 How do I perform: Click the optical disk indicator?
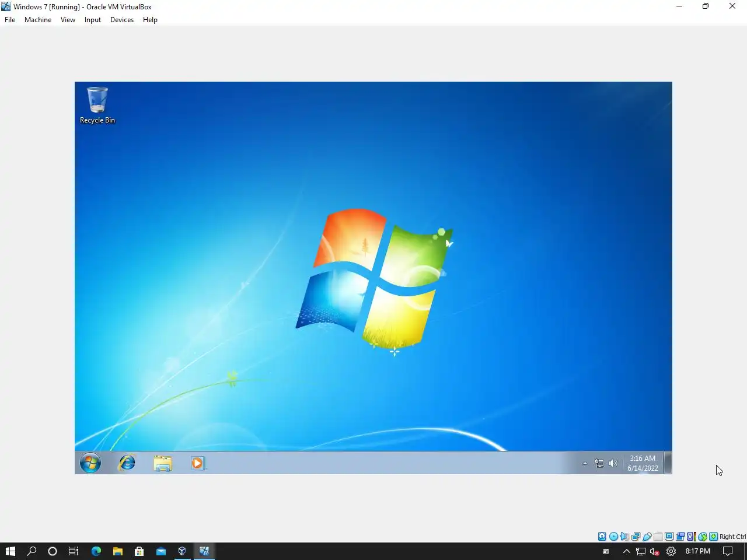point(613,537)
